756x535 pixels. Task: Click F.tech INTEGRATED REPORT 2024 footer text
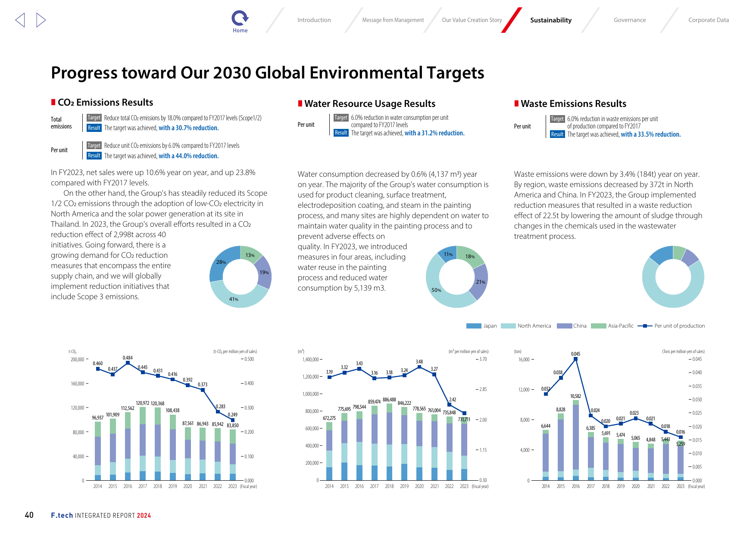(x=101, y=516)
